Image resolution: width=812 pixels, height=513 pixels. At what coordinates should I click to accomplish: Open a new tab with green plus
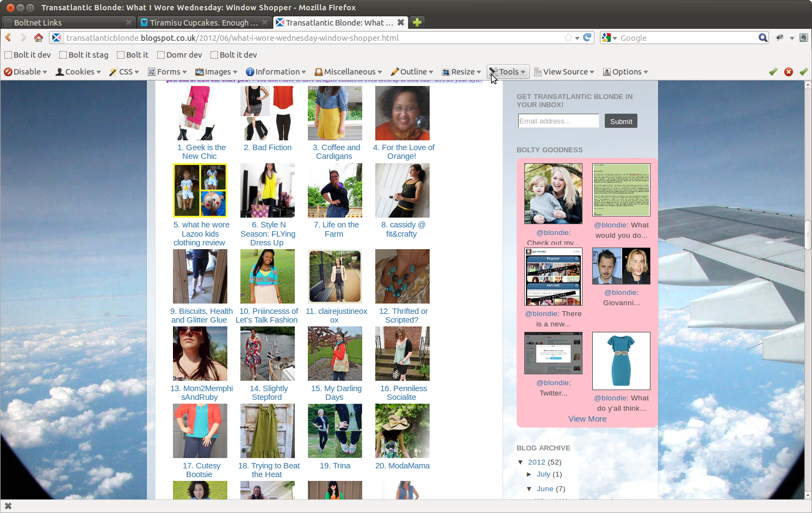417,22
